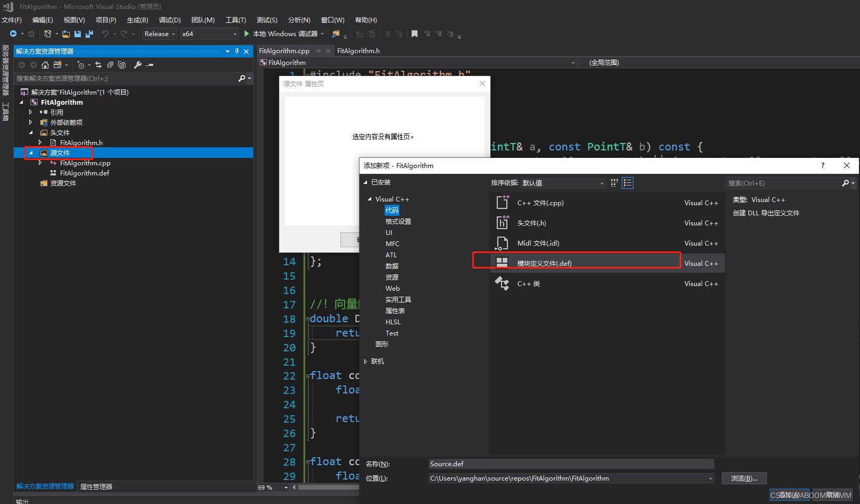Click the C++ class template icon
Image resolution: width=860 pixels, height=504 pixels.
(x=502, y=283)
